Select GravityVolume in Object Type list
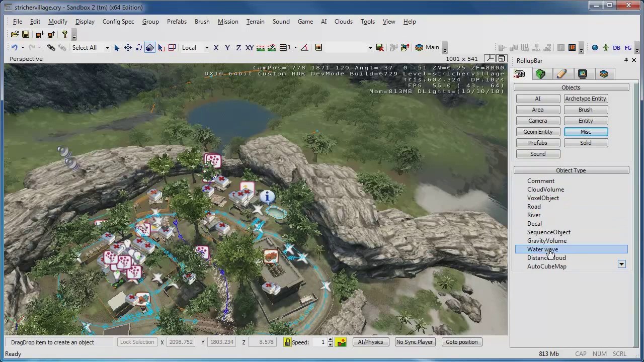 click(547, 241)
